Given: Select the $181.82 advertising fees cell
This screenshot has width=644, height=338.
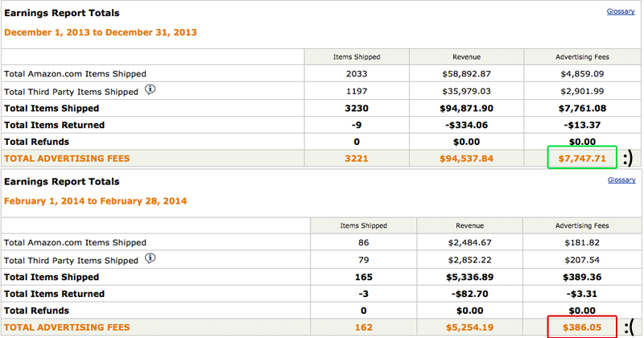Looking at the screenshot, I should tap(582, 243).
